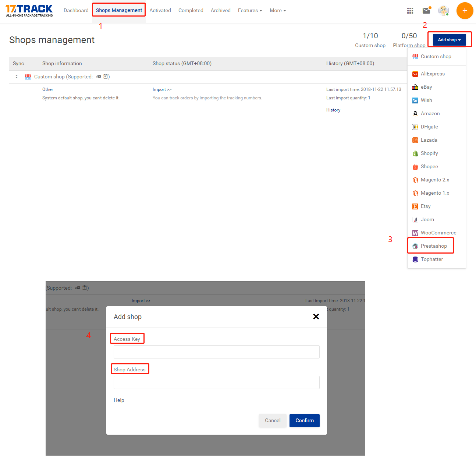This screenshot has height=463, width=476.
Task: Click the Amazon icon in dropdown
Action: point(415,114)
